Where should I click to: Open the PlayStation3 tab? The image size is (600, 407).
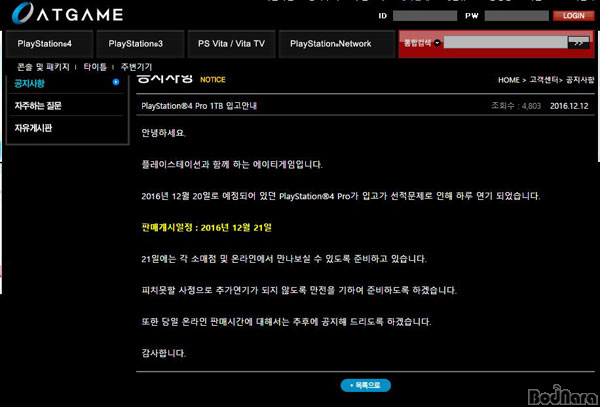click(140, 44)
